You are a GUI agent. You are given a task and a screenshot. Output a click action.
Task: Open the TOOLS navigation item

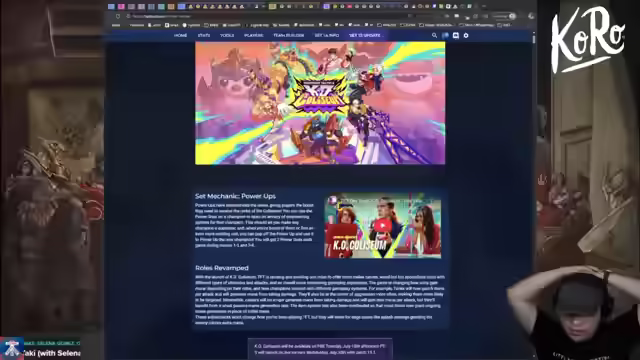tap(227, 36)
